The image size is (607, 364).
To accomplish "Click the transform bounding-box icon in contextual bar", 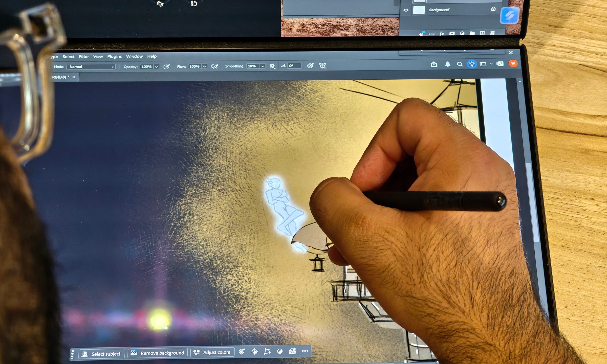I will (267, 351).
